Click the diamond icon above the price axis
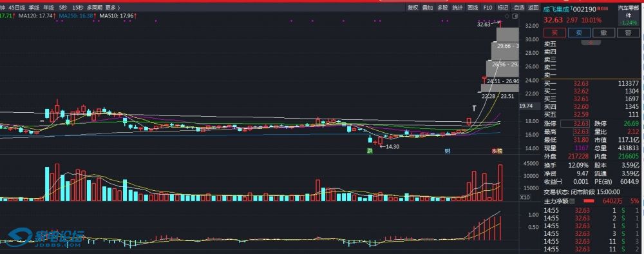 tap(507, 16)
